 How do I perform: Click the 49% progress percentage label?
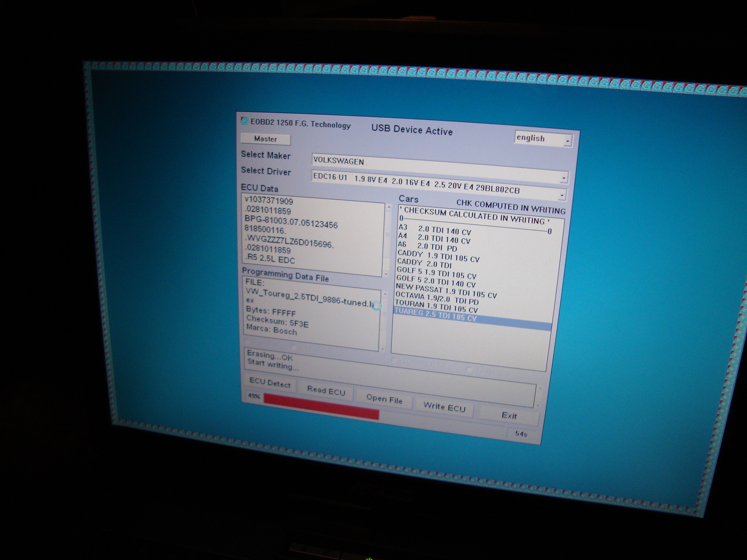(254, 396)
